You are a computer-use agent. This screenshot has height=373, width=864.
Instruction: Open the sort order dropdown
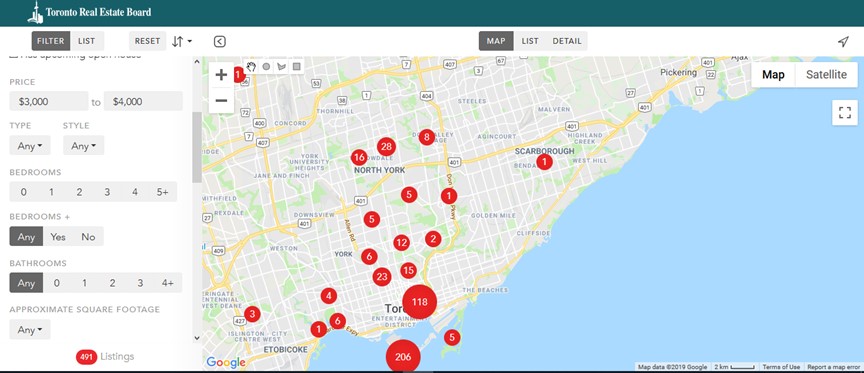coord(181,41)
